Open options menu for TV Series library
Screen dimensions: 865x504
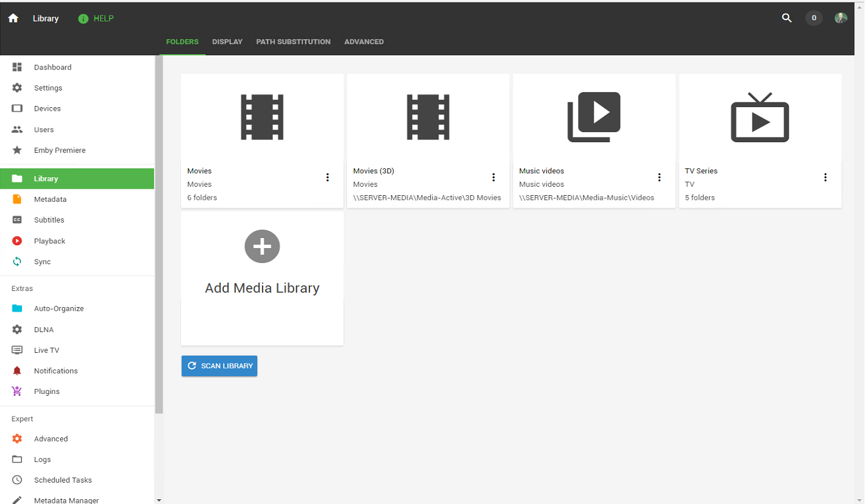tap(826, 177)
